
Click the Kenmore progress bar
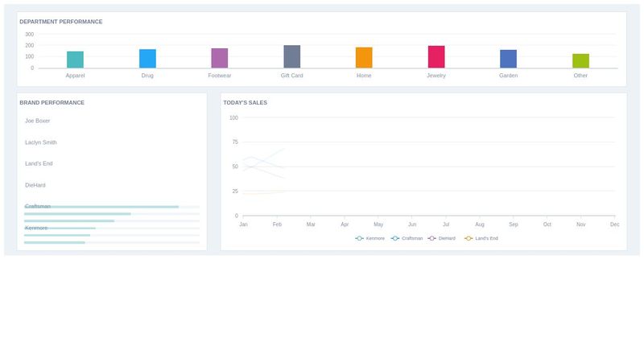[60, 228]
